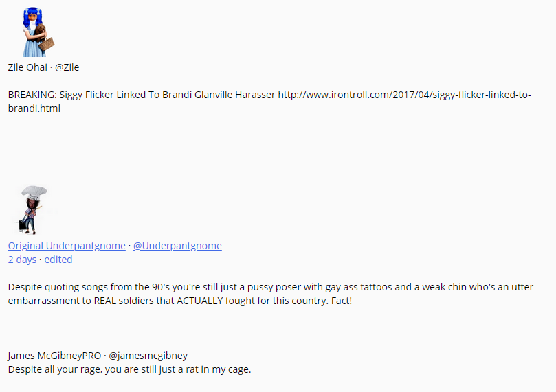556x392 pixels.
Task: Click the "brandi.html" wrapped URL ending
Action: 34,108
